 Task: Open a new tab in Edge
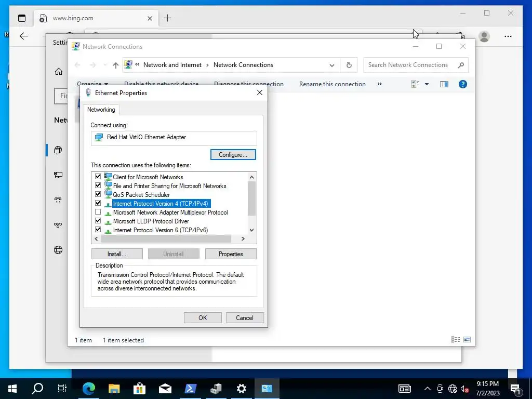click(168, 18)
